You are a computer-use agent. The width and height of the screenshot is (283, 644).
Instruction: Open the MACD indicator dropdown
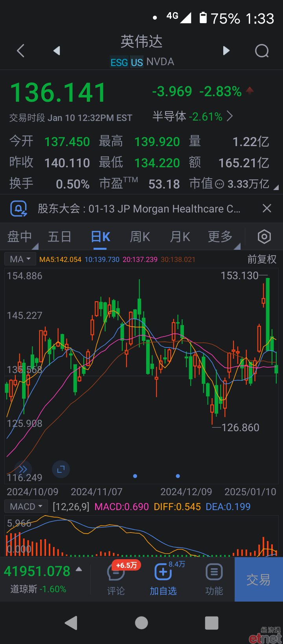click(26, 507)
